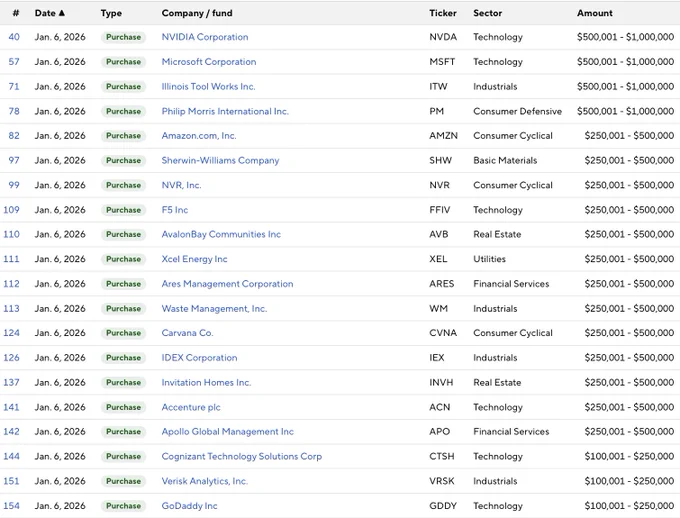Open IDEX Corporation link
The height and width of the screenshot is (518, 680).
199,357
